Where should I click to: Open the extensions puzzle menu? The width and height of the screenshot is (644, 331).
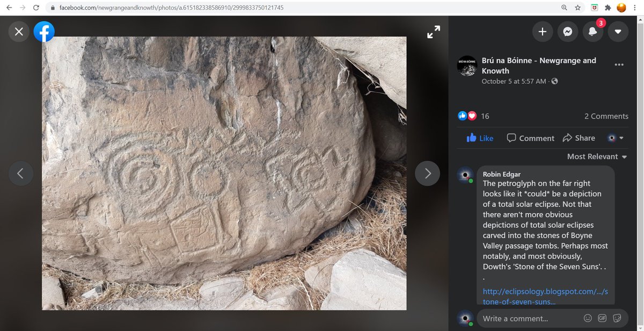[608, 8]
